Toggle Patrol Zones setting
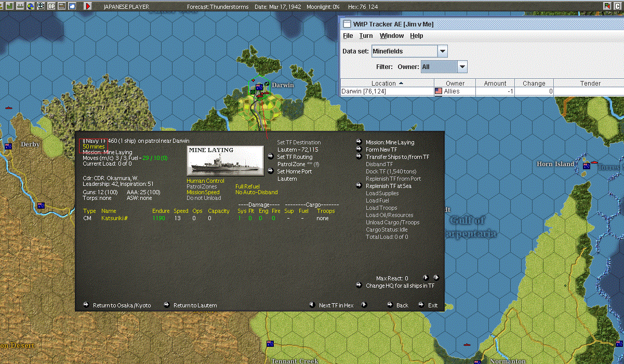The width and height of the screenshot is (624, 364). click(x=202, y=186)
